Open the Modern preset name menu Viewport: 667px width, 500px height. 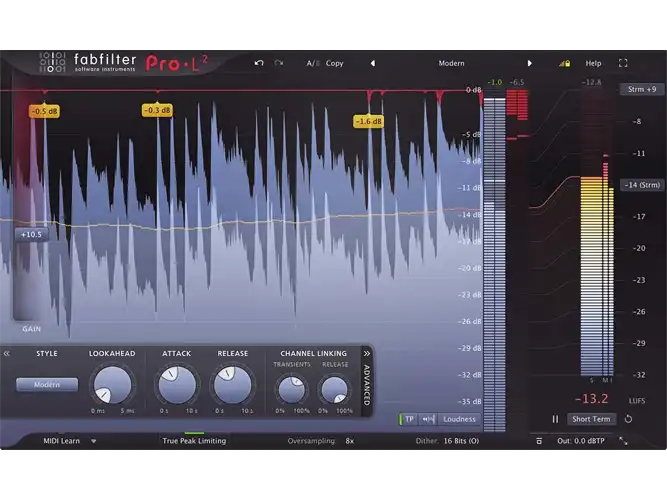point(451,63)
